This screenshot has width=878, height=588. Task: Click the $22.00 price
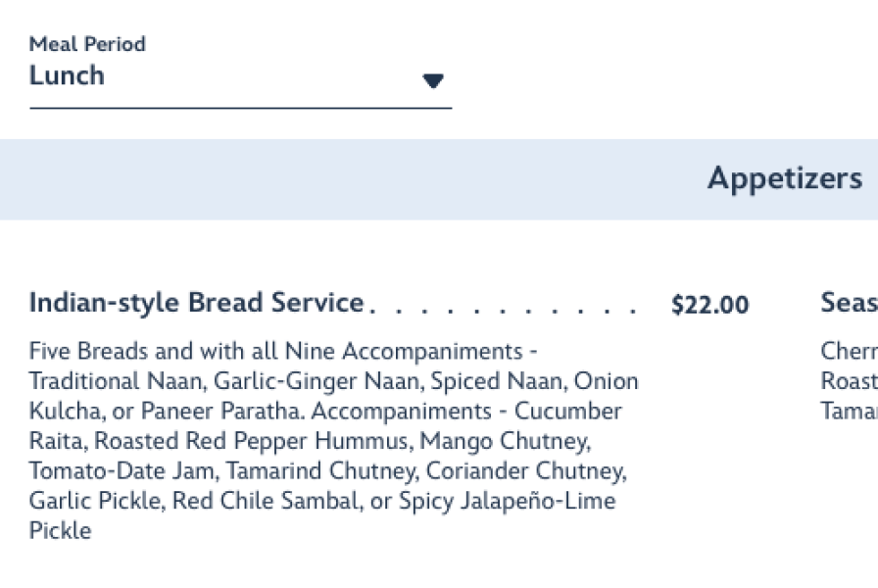(x=708, y=305)
